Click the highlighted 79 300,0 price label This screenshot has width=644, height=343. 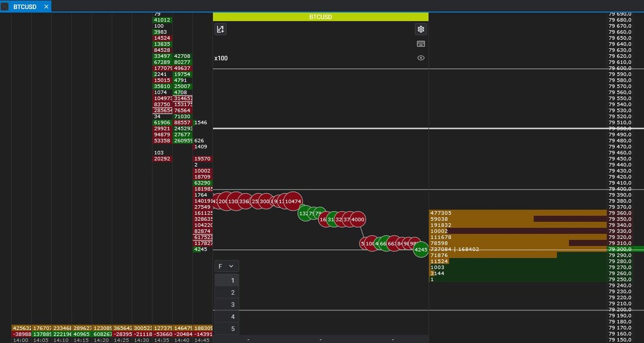click(619, 249)
